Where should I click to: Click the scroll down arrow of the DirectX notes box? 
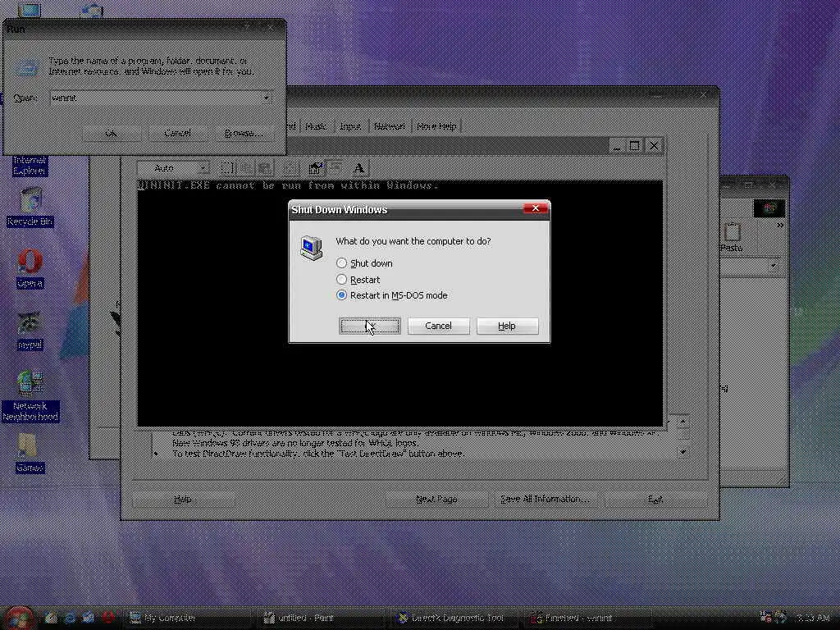(x=682, y=452)
